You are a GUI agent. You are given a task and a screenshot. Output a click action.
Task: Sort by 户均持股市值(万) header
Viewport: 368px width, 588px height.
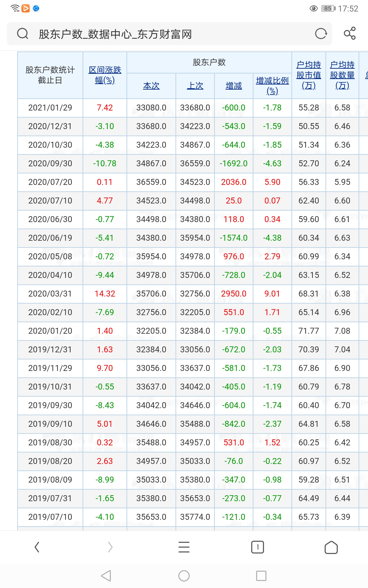(x=309, y=75)
